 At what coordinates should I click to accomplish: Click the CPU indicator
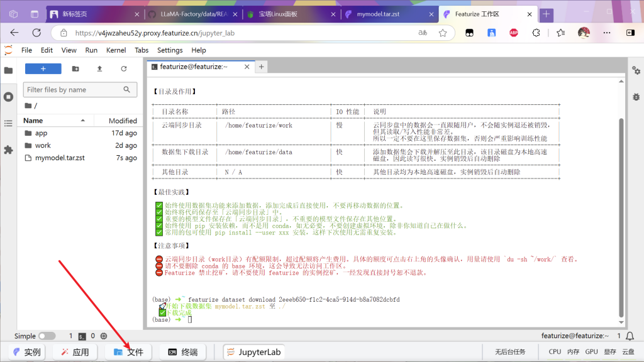[x=555, y=352]
